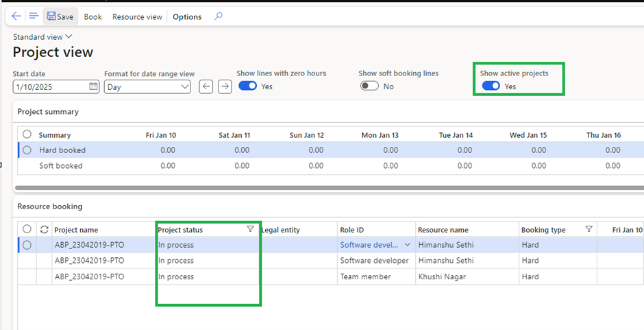Open the navigation list lines icon
This screenshot has height=330, width=644.
pos(34,16)
